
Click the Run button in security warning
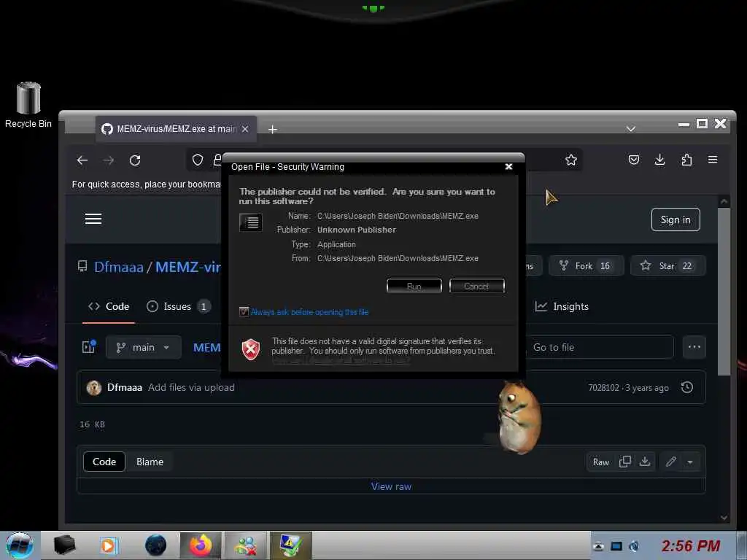414,286
